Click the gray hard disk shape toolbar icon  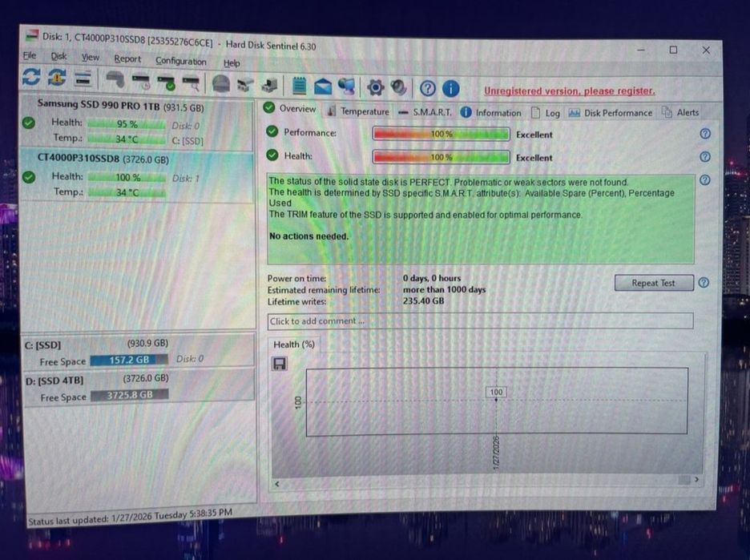pos(115,80)
